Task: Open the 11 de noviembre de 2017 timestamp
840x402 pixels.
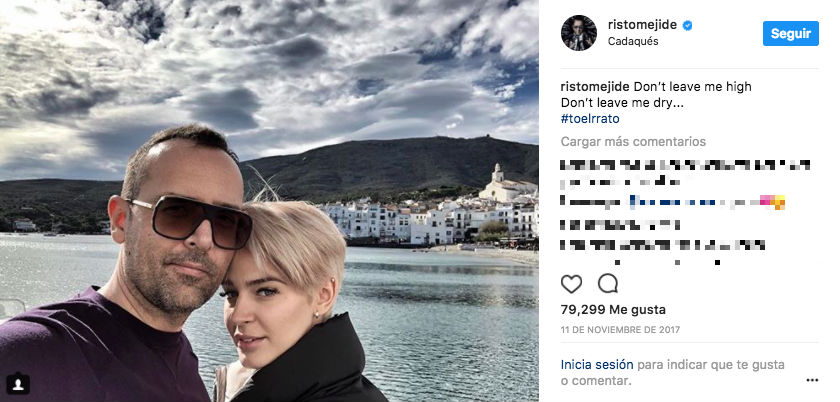Action: (x=620, y=330)
